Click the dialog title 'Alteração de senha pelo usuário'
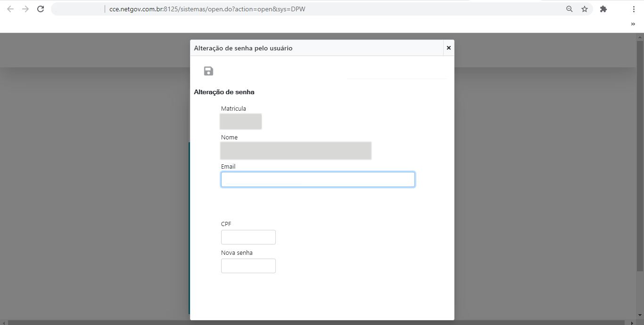The image size is (644, 325). point(243,48)
